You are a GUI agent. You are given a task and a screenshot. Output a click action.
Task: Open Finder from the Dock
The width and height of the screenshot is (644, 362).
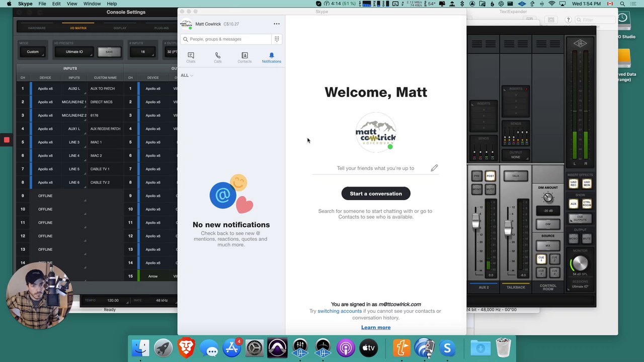(x=140, y=348)
